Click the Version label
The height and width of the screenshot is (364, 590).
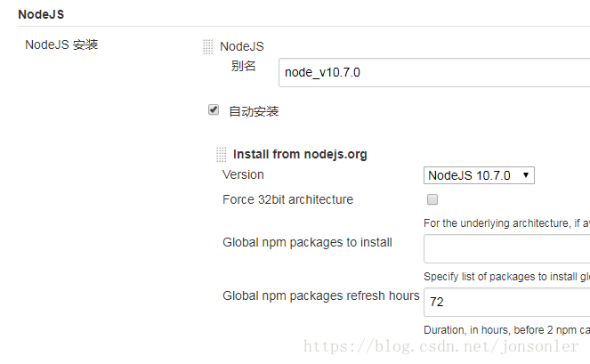pos(243,174)
